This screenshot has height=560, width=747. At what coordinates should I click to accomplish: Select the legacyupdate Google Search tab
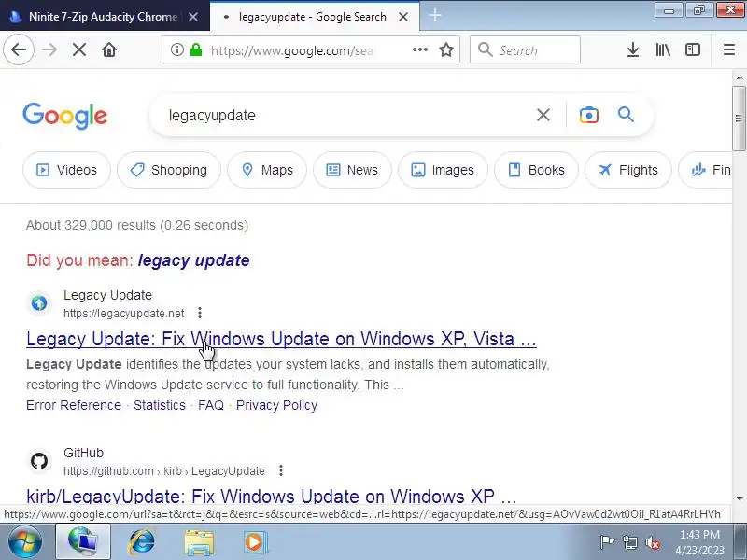(x=312, y=17)
